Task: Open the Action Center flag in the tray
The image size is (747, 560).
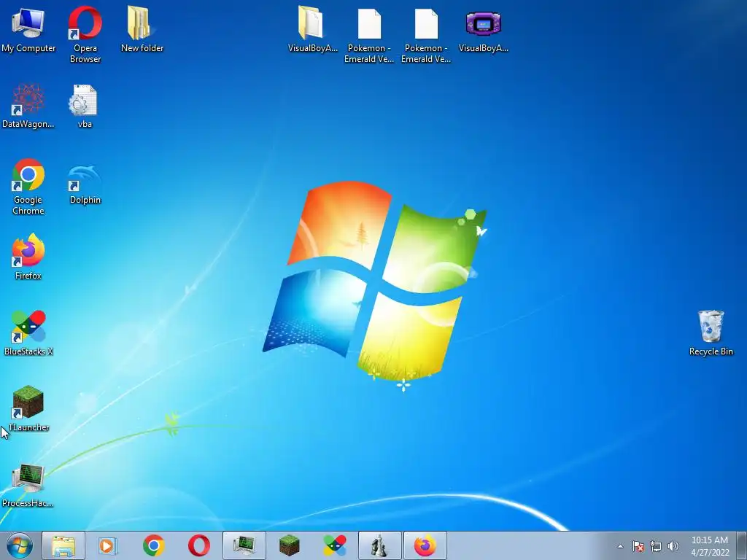Action: tap(638, 546)
